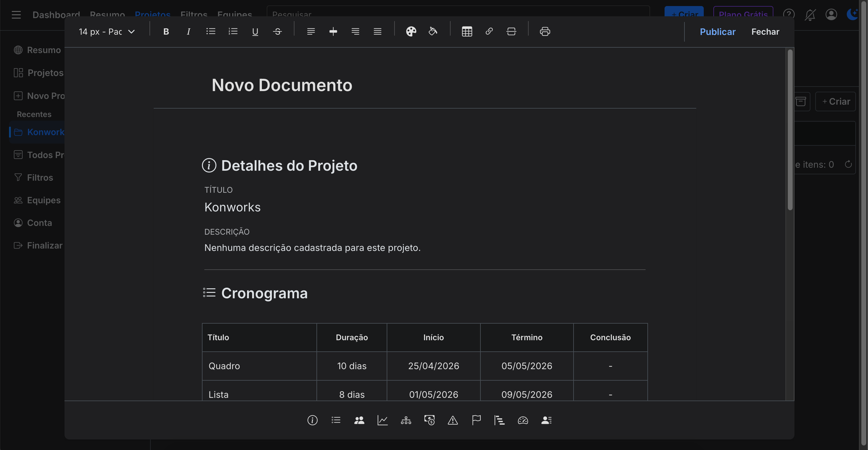Insert a table
This screenshot has width=868, height=450.
467,32
